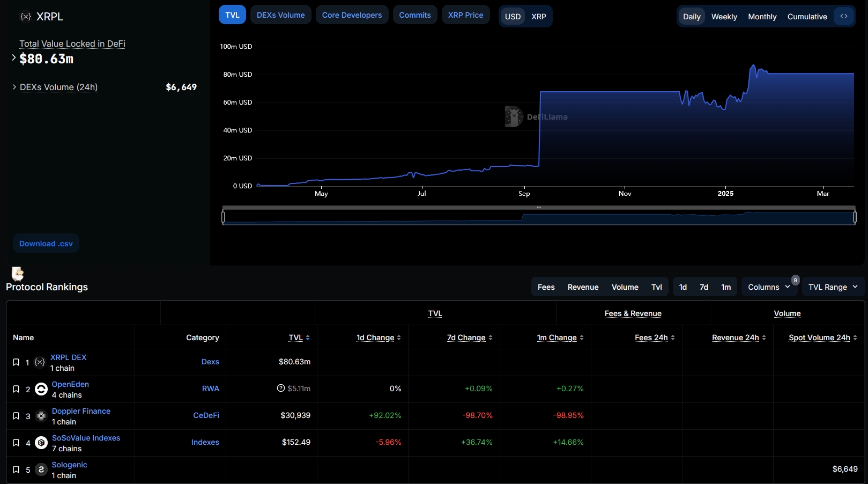Image resolution: width=868 pixels, height=484 pixels.
Task: Filter changes to 7d period
Action: click(704, 287)
